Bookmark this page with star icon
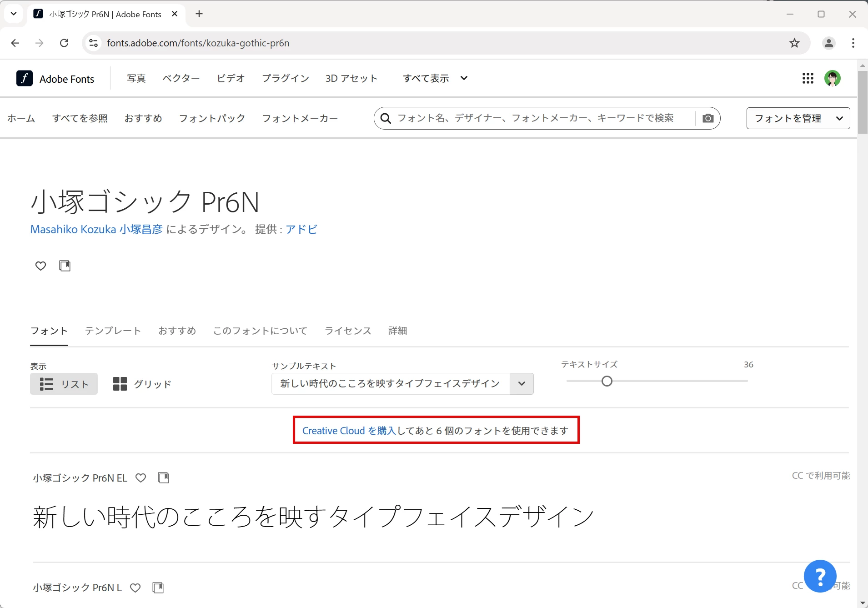The width and height of the screenshot is (868, 608). (794, 43)
